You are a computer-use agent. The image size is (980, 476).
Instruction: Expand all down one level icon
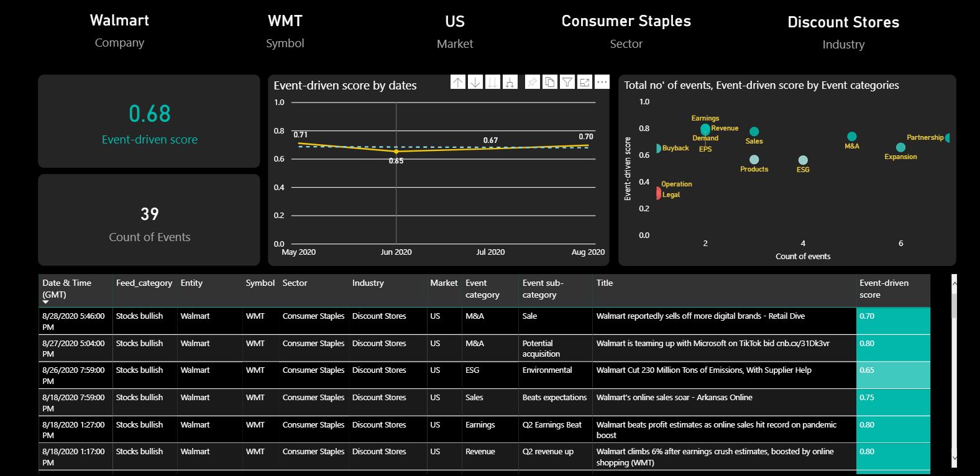pos(510,82)
